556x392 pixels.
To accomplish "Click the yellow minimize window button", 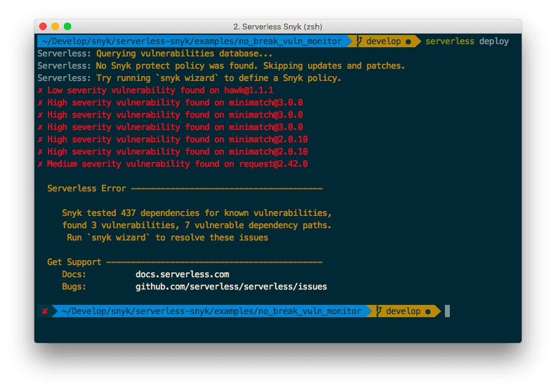I will click(55, 26).
